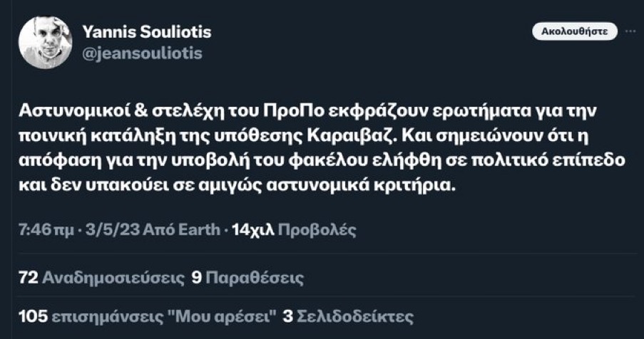Open the Yannis Souliotis display name link

tap(146, 32)
